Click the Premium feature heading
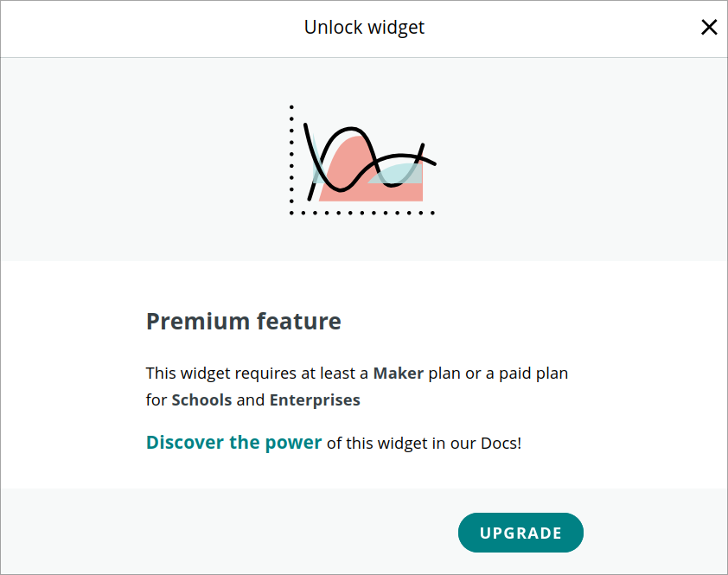728x575 pixels. (243, 322)
